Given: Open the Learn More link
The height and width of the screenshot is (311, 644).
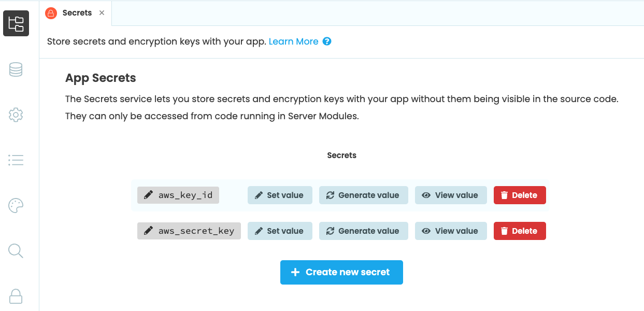Looking at the screenshot, I should 293,41.
